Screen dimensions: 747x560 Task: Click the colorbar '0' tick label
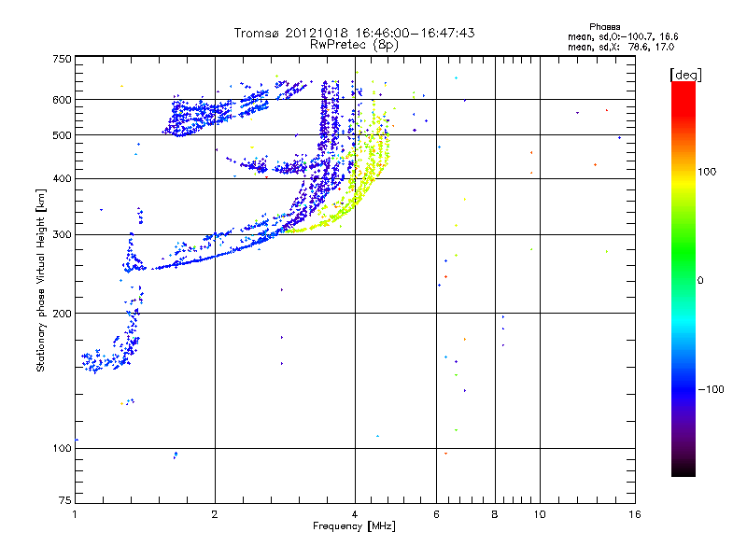[700, 281]
